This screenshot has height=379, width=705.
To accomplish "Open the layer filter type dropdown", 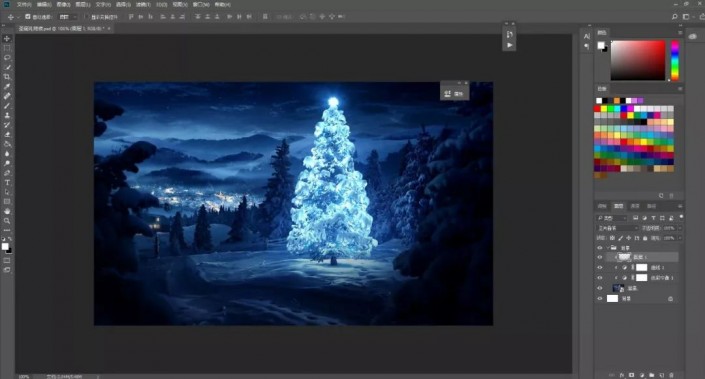I will [x=611, y=218].
